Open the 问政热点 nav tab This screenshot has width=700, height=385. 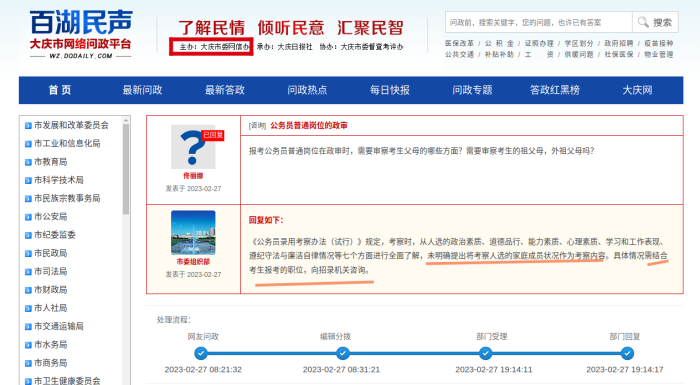[307, 90]
